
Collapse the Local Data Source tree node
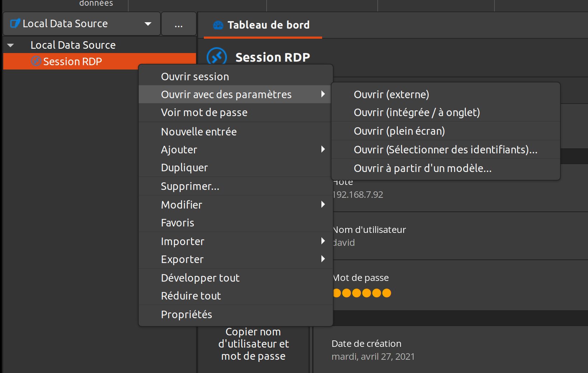(x=10, y=46)
